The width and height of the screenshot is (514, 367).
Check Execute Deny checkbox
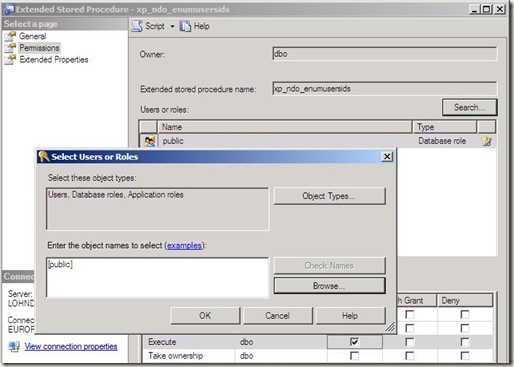point(465,342)
